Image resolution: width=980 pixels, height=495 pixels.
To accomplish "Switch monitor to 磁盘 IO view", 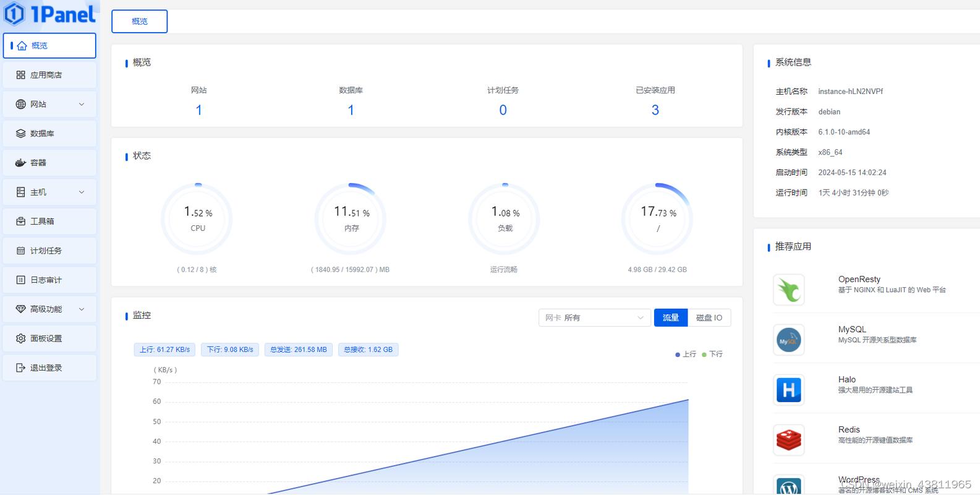I will tap(709, 317).
